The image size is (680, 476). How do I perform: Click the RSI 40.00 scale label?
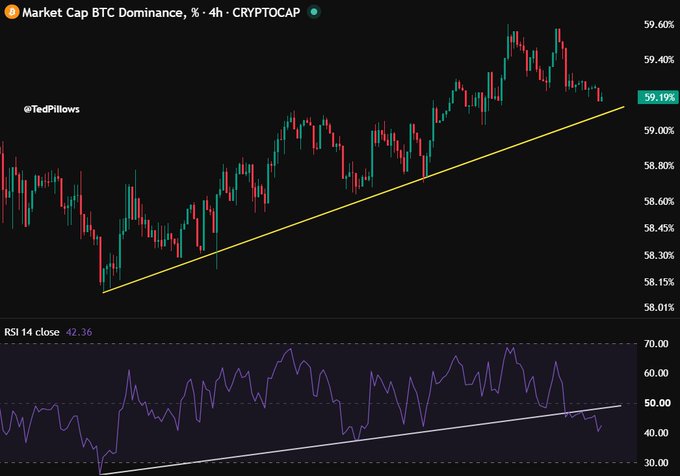pyautogui.click(x=656, y=433)
